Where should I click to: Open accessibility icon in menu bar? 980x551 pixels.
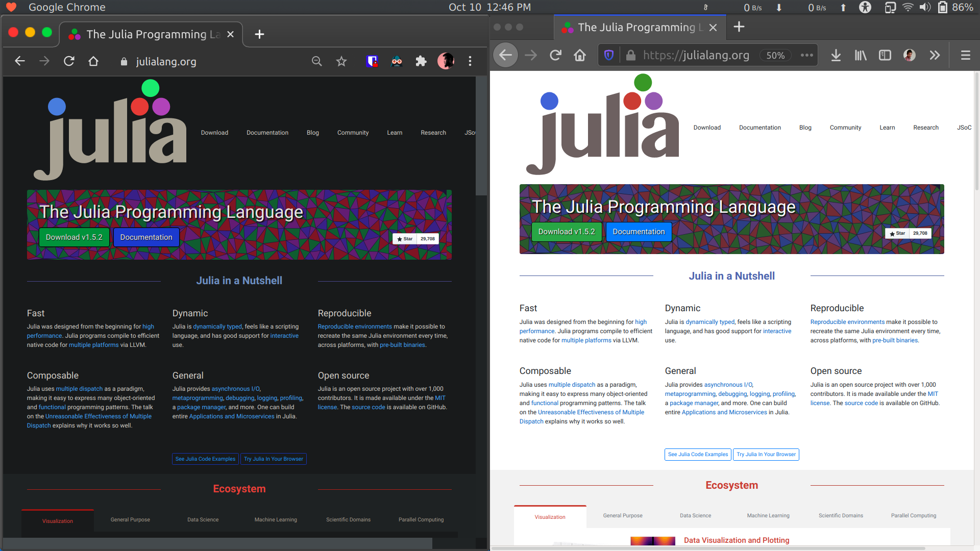click(865, 7)
